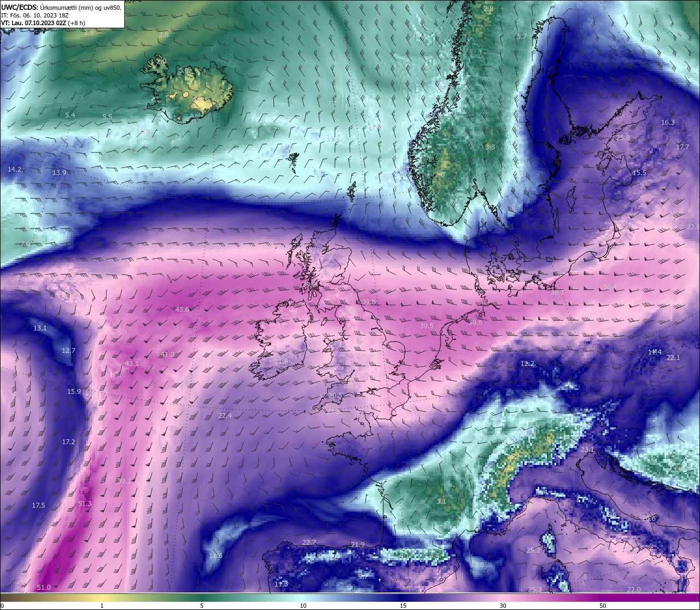Select the 14.2 value label on the map
700x610 pixels.
pos(14,170)
